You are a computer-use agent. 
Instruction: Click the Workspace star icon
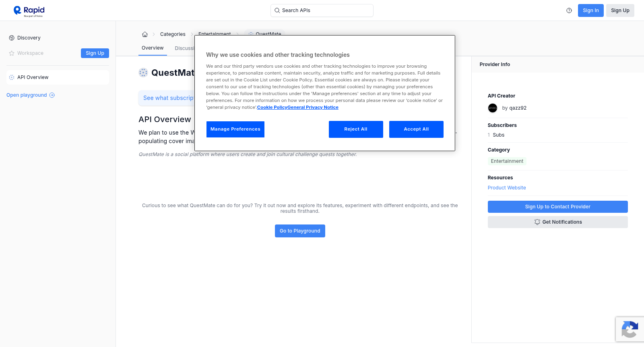pyautogui.click(x=12, y=53)
